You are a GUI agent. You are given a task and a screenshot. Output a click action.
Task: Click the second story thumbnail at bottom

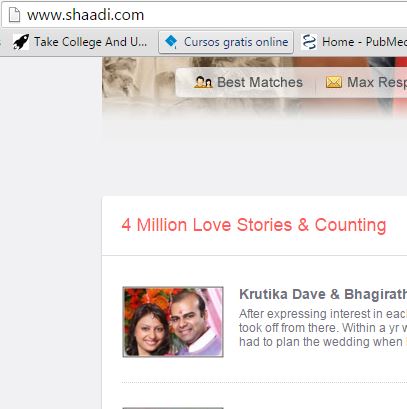click(x=173, y=408)
